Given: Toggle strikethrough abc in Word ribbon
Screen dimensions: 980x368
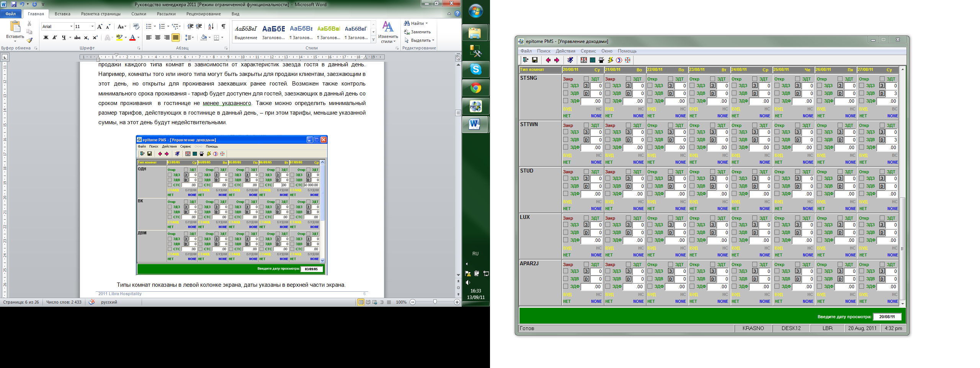Looking at the screenshot, I should [77, 38].
